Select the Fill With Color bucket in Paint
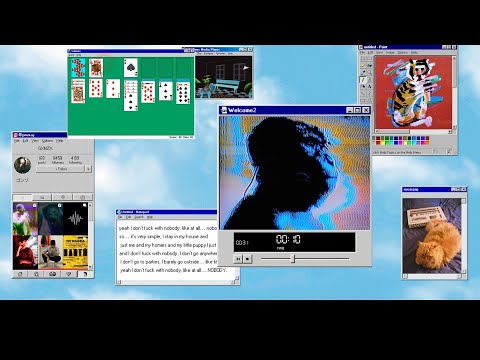The height and width of the screenshot is (360, 480). point(370,66)
